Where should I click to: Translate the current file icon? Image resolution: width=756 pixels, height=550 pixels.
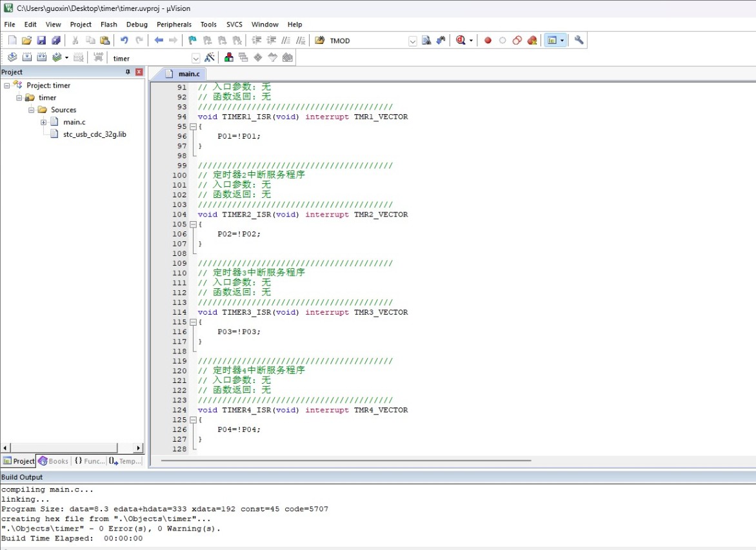point(12,57)
